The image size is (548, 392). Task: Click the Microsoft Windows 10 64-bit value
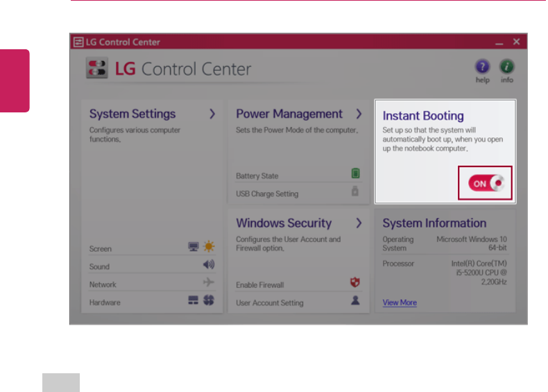pos(472,244)
